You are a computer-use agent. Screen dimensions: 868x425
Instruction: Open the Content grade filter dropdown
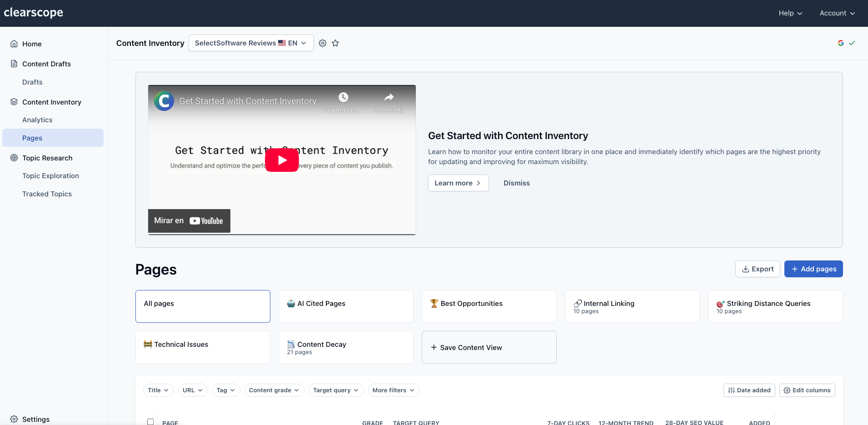(x=274, y=390)
